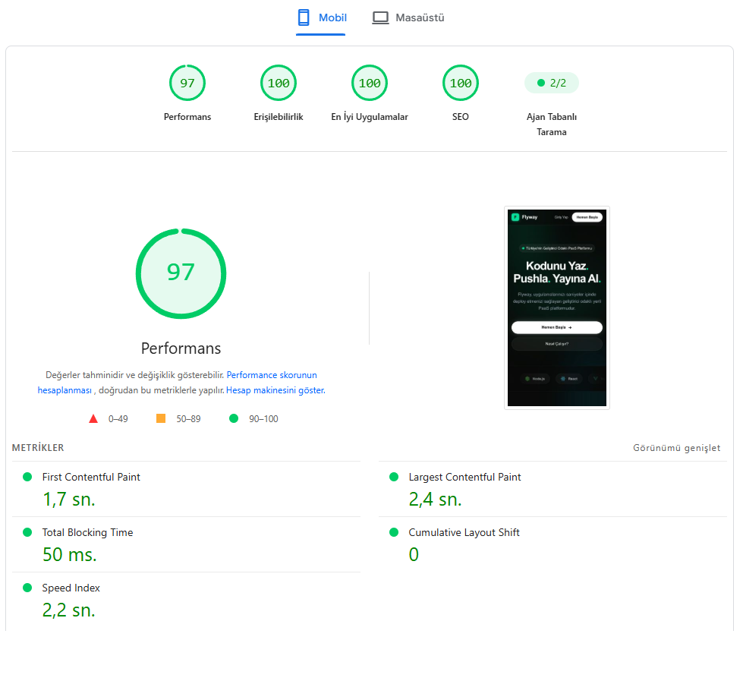Expand the Largest Contentful Paint metric
The width and height of the screenshot is (743, 700).
coord(553,489)
